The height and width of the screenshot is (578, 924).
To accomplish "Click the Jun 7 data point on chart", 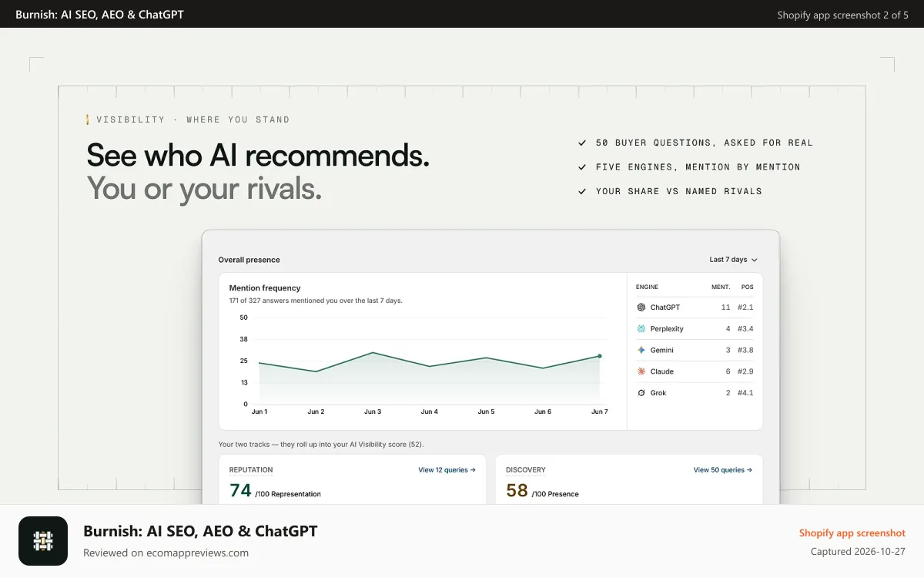I will coord(599,356).
